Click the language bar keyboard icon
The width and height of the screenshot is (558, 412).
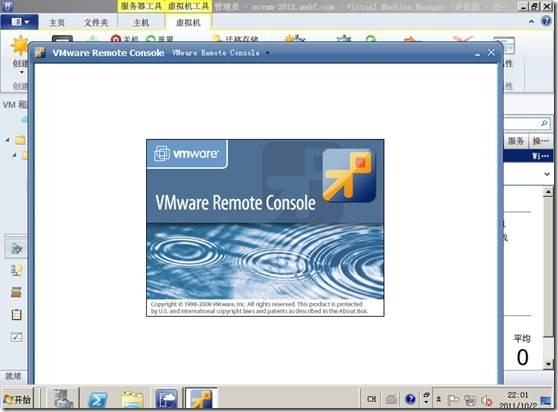coord(391,399)
